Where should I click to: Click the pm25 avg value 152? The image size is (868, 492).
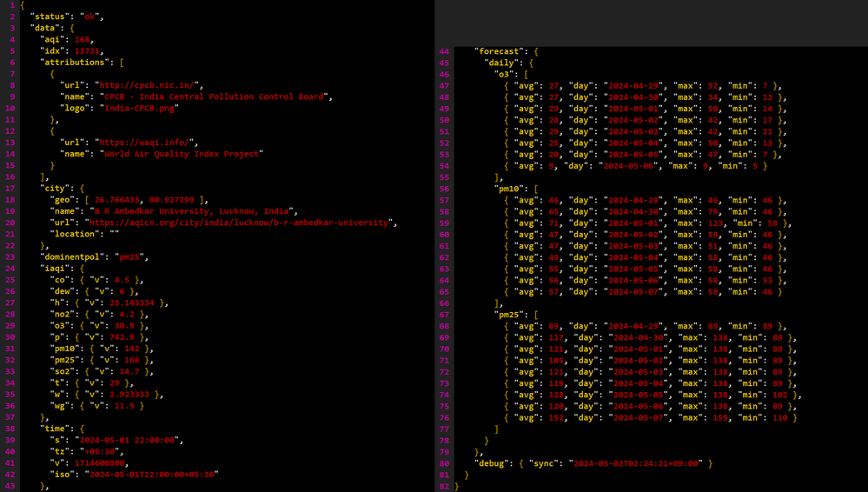point(556,418)
